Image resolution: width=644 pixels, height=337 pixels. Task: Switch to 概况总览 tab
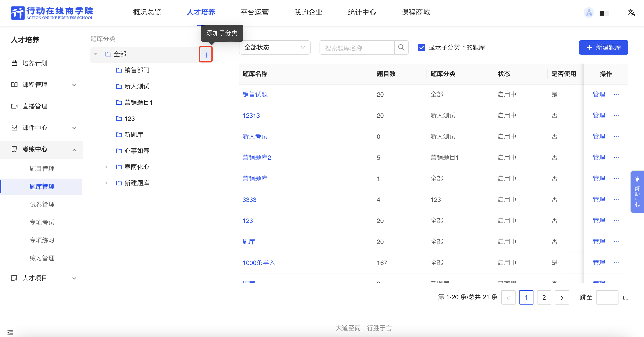pos(147,12)
